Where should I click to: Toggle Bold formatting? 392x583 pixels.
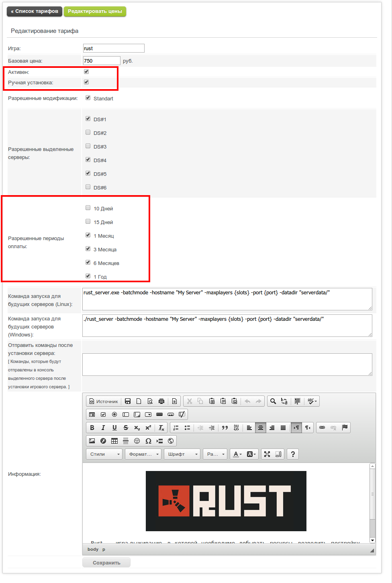pos(92,428)
